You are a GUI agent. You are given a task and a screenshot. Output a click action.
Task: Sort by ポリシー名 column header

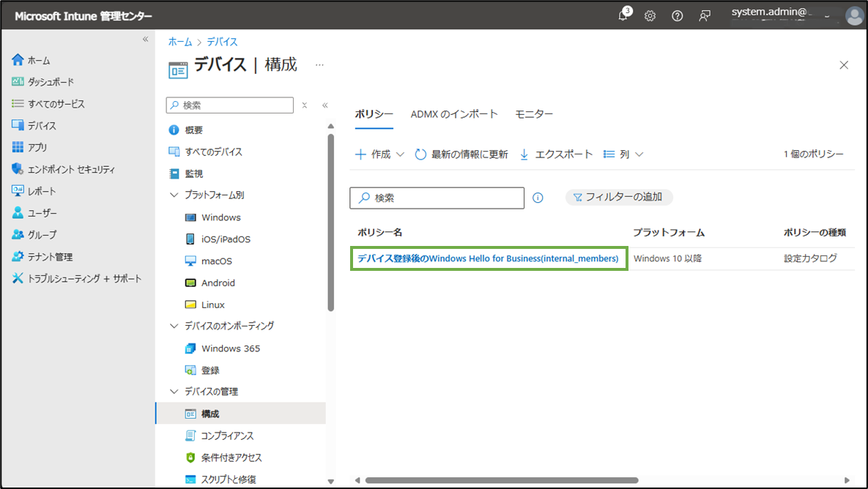click(x=379, y=232)
